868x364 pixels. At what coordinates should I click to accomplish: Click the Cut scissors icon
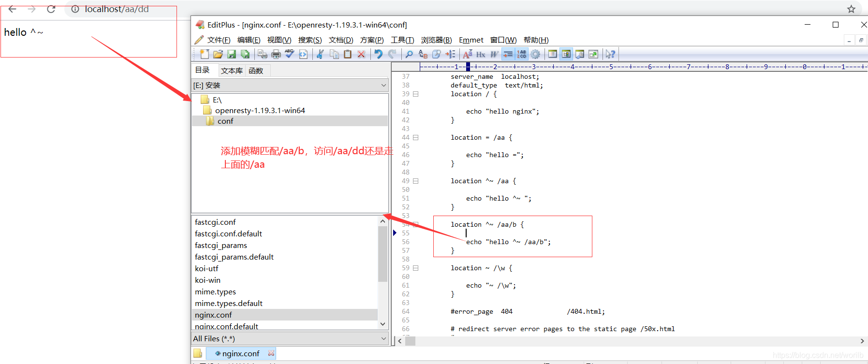tap(320, 54)
